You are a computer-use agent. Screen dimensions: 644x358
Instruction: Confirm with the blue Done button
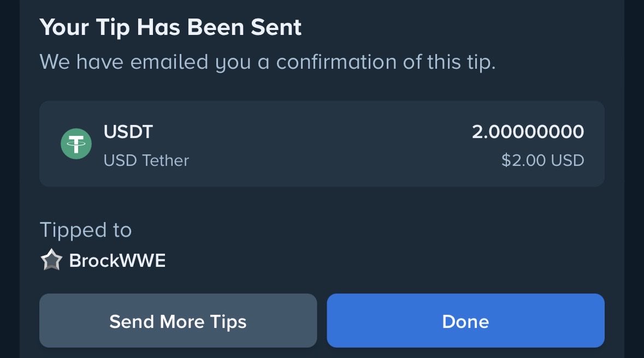pyautogui.click(x=465, y=321)
